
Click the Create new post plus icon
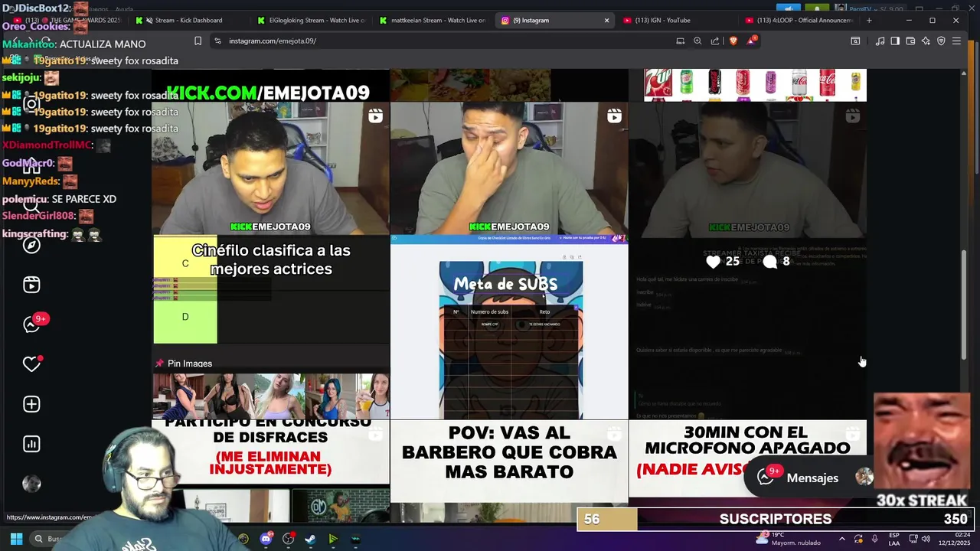point(31,404)
